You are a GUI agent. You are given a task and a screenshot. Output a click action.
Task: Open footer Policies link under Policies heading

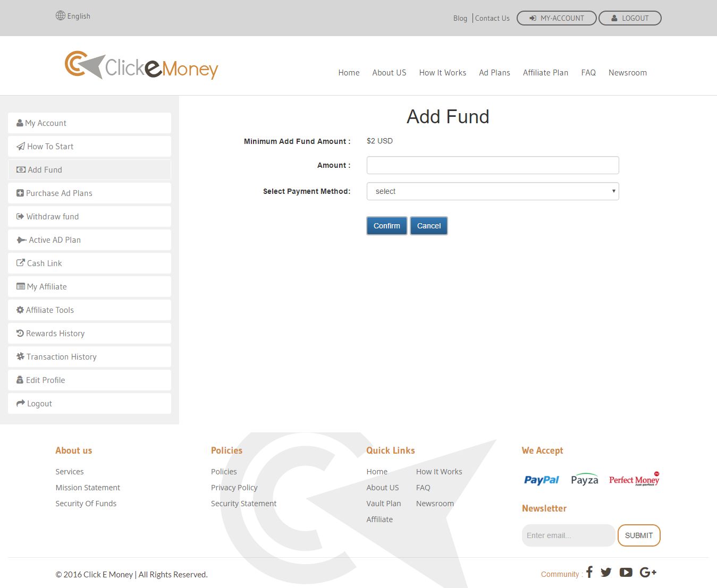[x=224, y=472]
